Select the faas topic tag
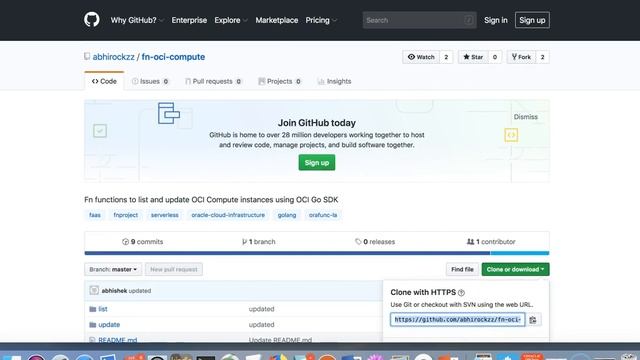This screenshot has width=640, height=360. click(x=95, y=215)
